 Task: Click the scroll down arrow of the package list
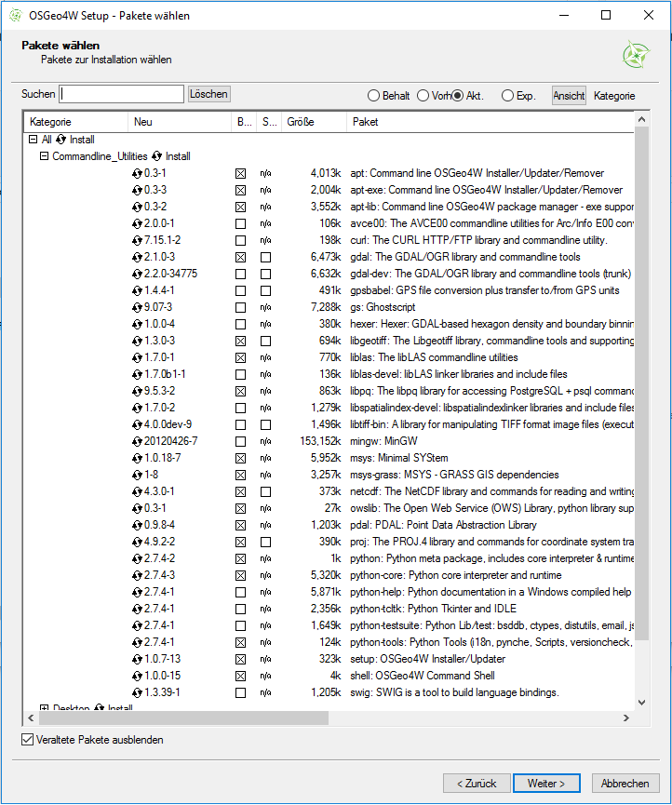click(641, 703)
